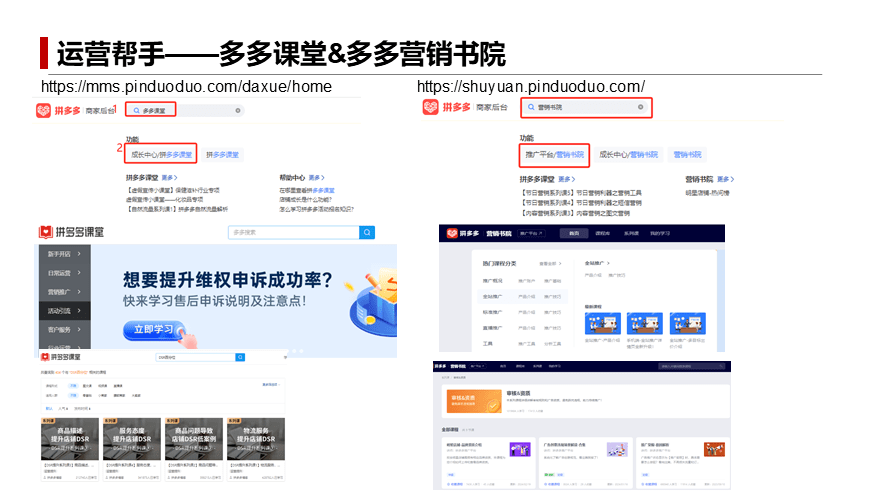Viewport: 869px width, 491px height.
Task: Expand 查看全部 in 热门课程分类 panel
Action: 550,264
